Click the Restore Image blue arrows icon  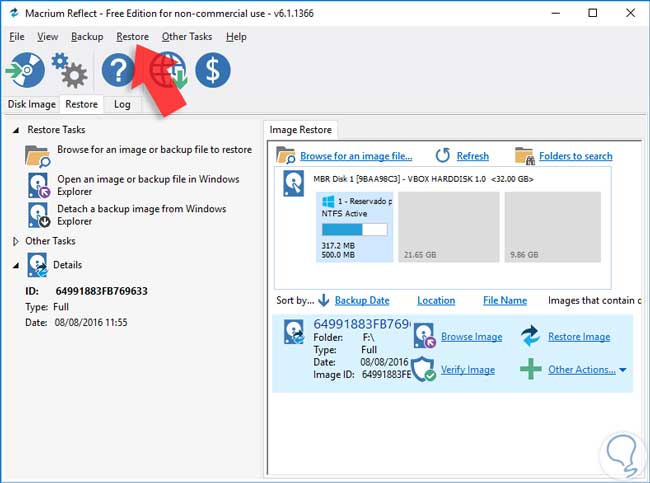point(530,335)
